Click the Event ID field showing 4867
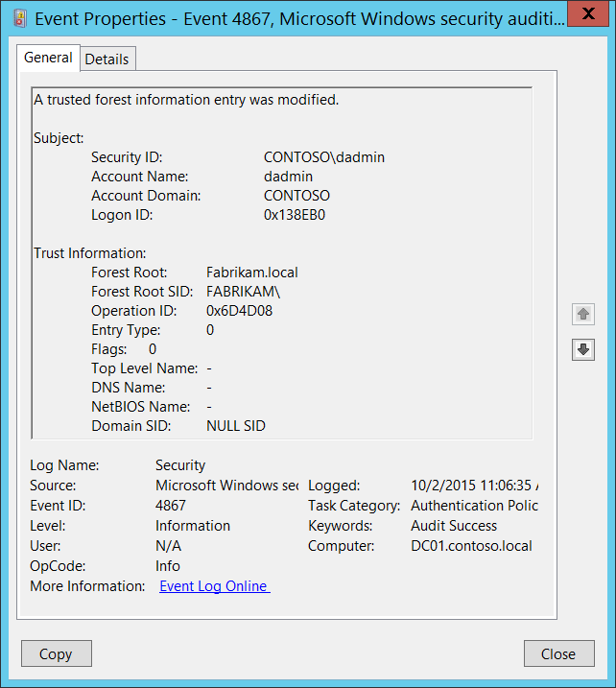This screenshot has width=616, height=688. [171, 506]
